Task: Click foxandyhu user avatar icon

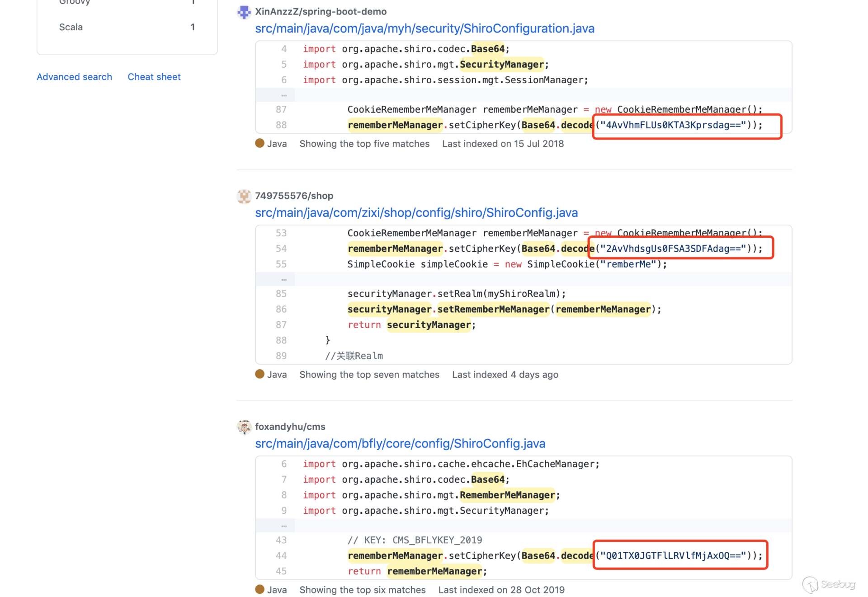Action: coord(244,427)
